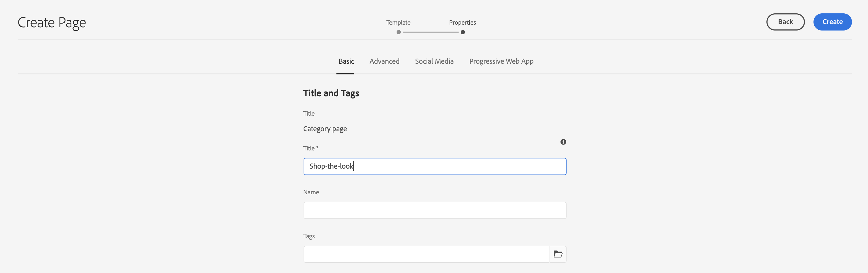Viewport: 868px width, 273px height.
Task: Open the Social Media tab
Action: [434, 61]
